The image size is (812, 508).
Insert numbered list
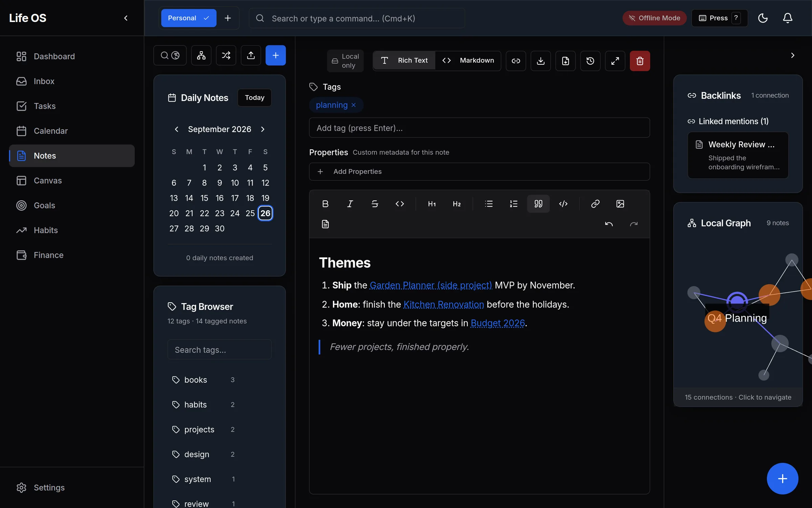513,204
